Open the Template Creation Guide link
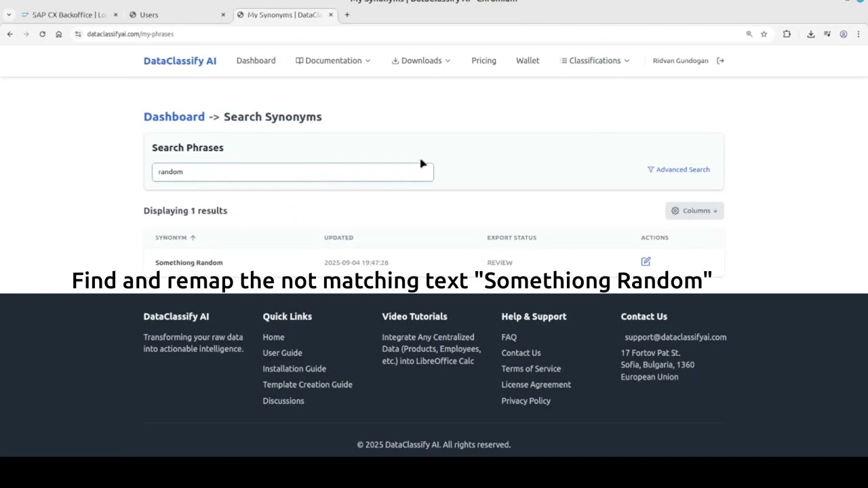The image size is (868, 488). (307, 384)
